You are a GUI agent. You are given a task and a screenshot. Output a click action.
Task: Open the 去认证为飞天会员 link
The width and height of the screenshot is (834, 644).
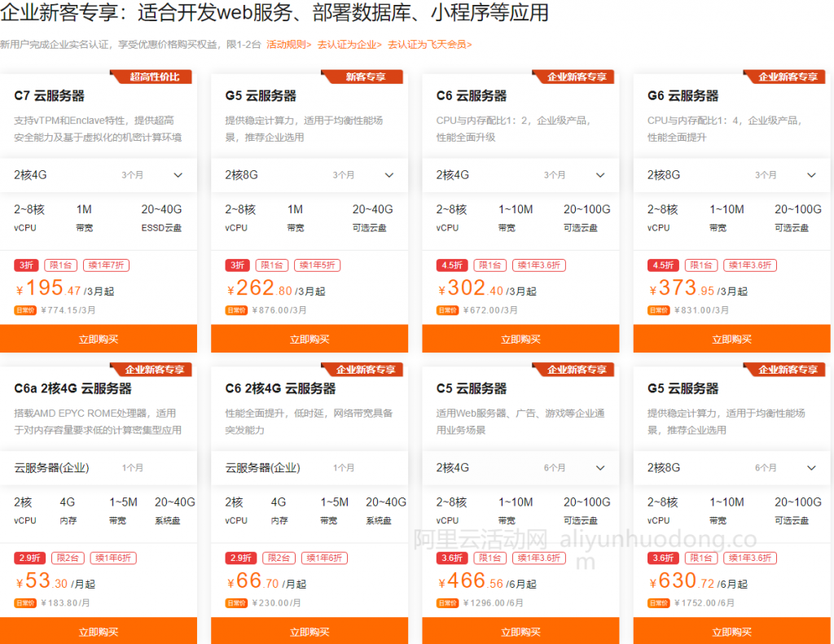(430, 45)
